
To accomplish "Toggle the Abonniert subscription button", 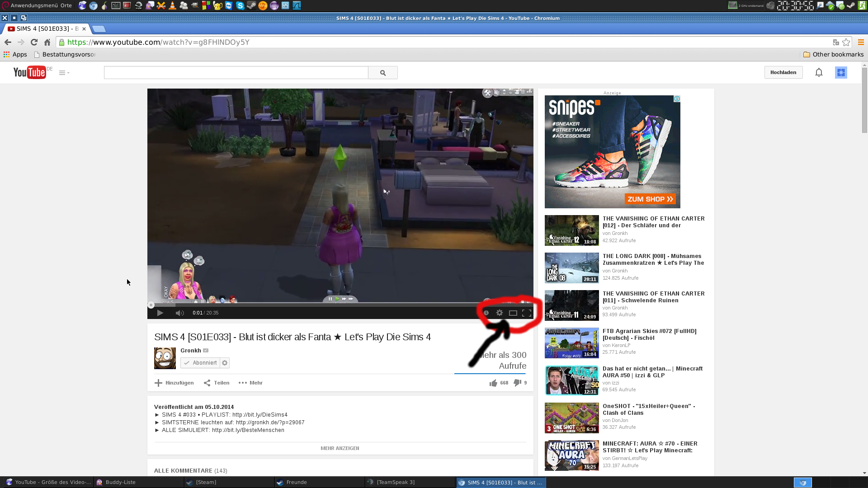I will pyautogui.click(x=200, y=363).
